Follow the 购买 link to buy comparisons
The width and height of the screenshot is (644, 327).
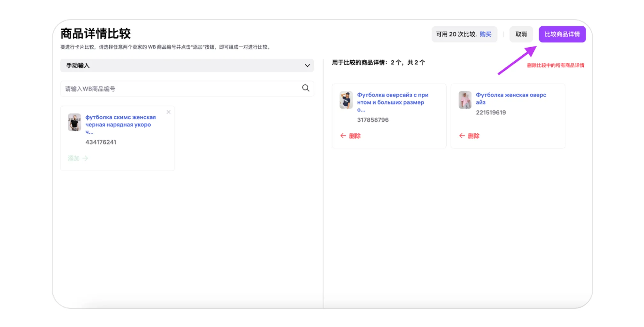tap(485, 34)
